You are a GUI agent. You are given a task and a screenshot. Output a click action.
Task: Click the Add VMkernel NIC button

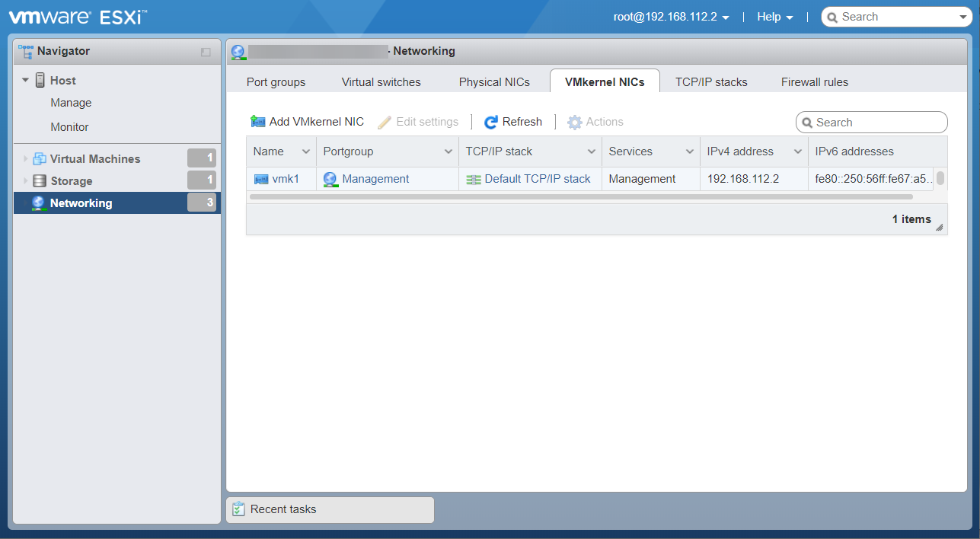[307, 122]
